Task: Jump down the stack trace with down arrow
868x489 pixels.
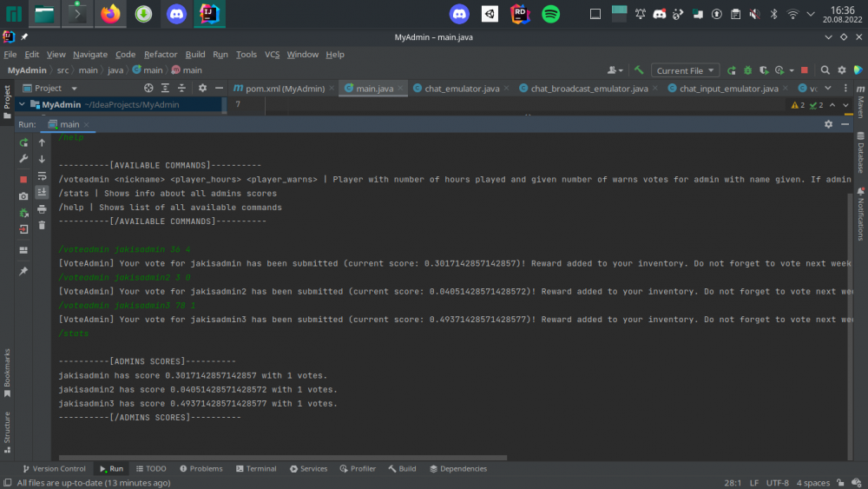Action: click(x=42, y=159)
